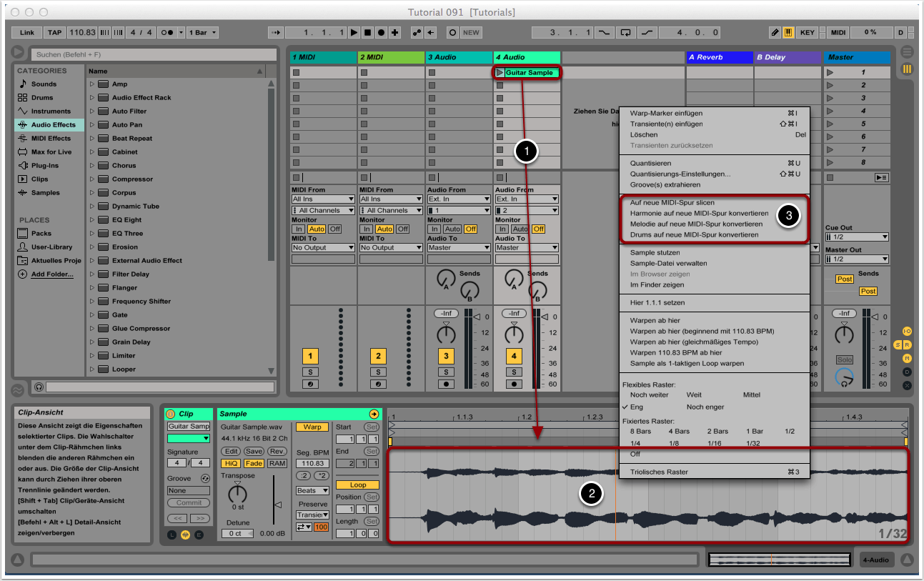Toggle the metronome icon
This screenshot has height=581, width=924.
click(x=168, y=32)
